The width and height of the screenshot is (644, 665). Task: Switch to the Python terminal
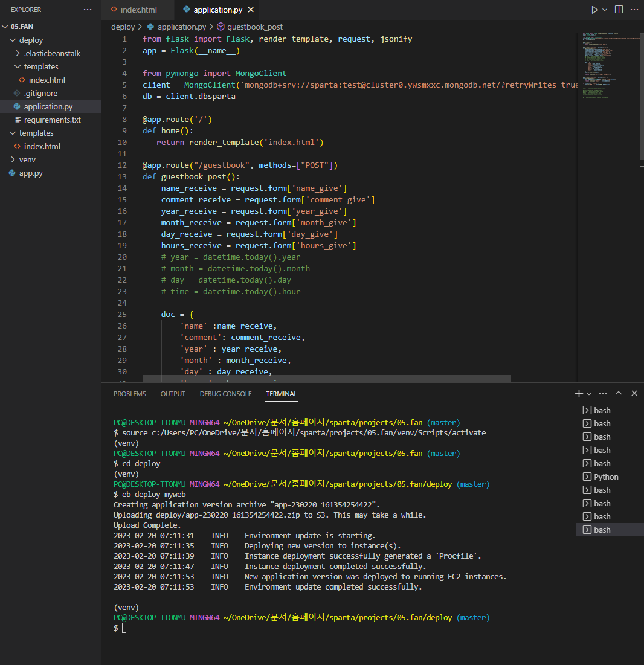(x=610, y=477)
